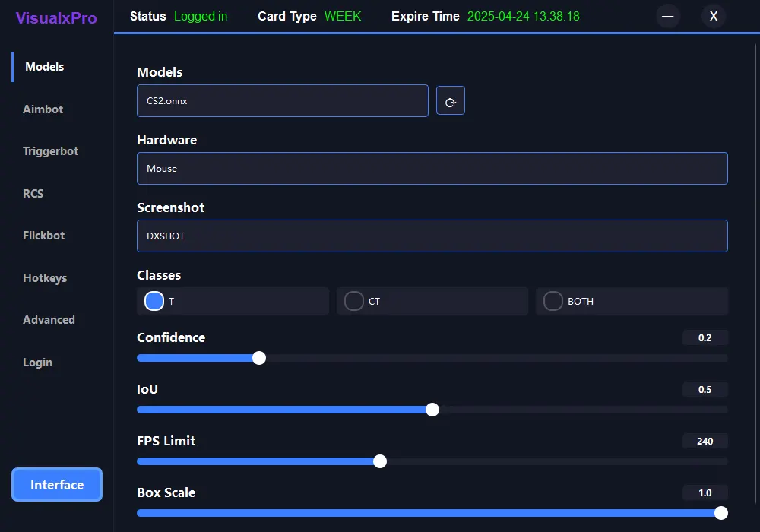Screen dimensions: 760x532
Task: Click the IoU slider handle
Action: (x=432, y=410)
